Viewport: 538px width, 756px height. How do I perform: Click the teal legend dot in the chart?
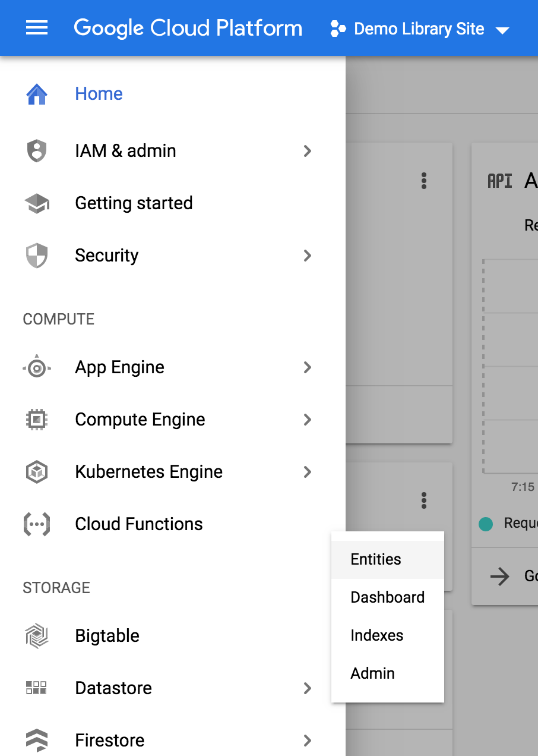[486, 524]
